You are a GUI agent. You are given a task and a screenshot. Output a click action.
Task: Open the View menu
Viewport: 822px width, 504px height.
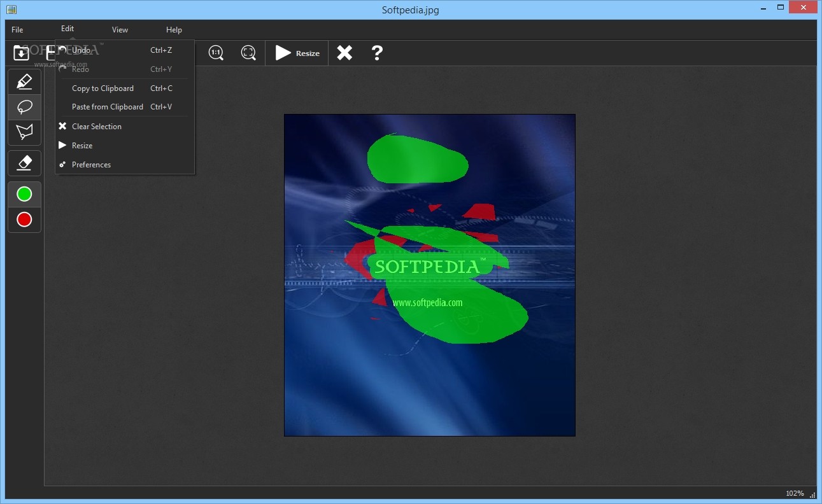click(x=120, y=30)
